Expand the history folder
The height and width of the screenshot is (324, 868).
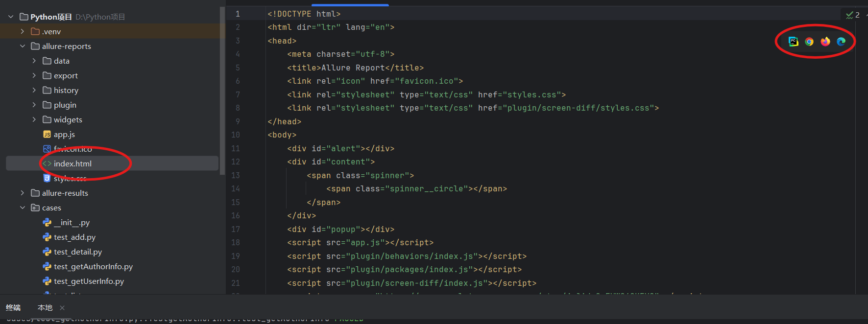(x=34, y=90)
